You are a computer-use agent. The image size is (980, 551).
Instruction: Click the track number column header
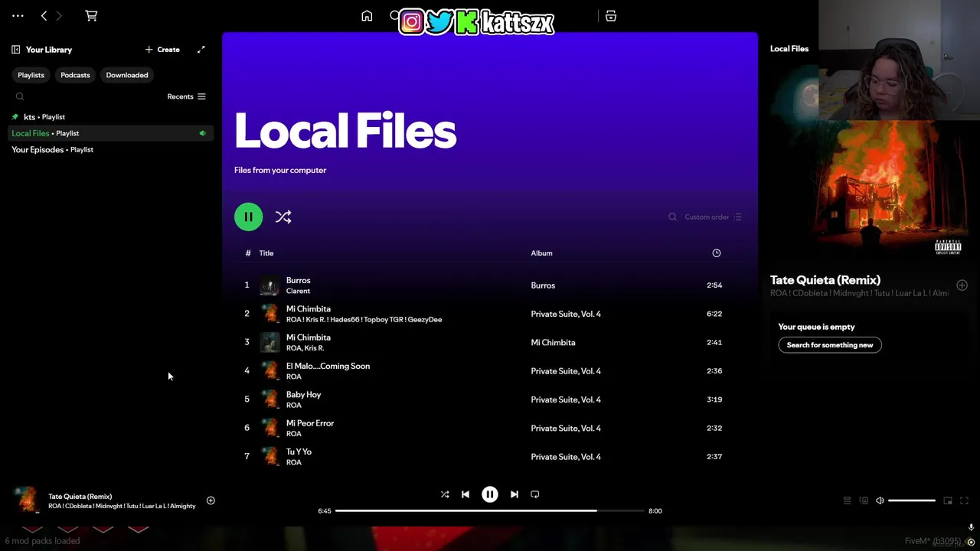[247, 253]
